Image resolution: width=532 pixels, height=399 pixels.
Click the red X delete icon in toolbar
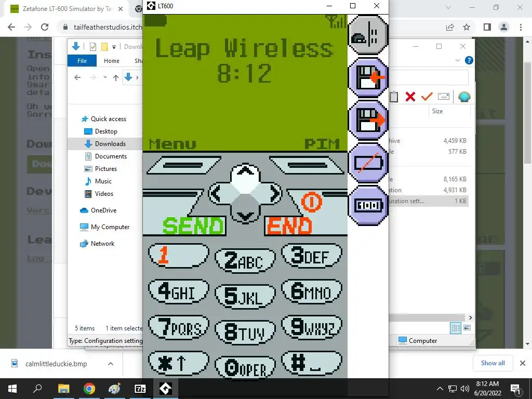(410, 97)
